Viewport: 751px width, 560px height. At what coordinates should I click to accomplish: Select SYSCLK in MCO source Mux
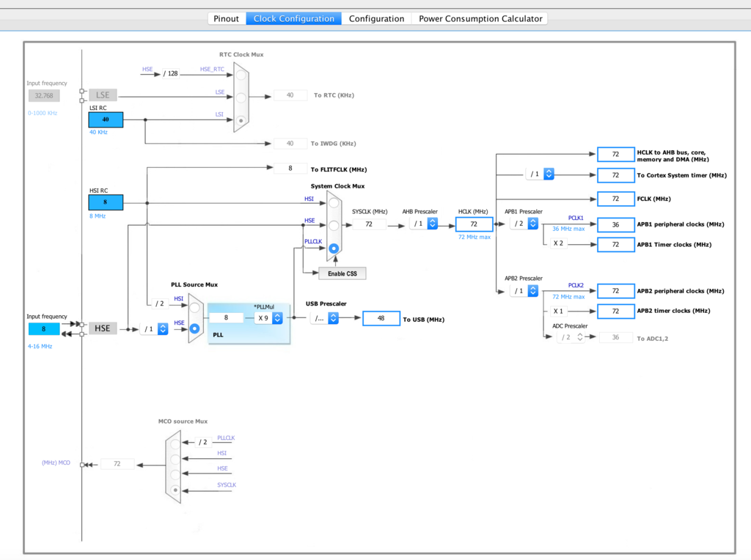coord(175,490)
